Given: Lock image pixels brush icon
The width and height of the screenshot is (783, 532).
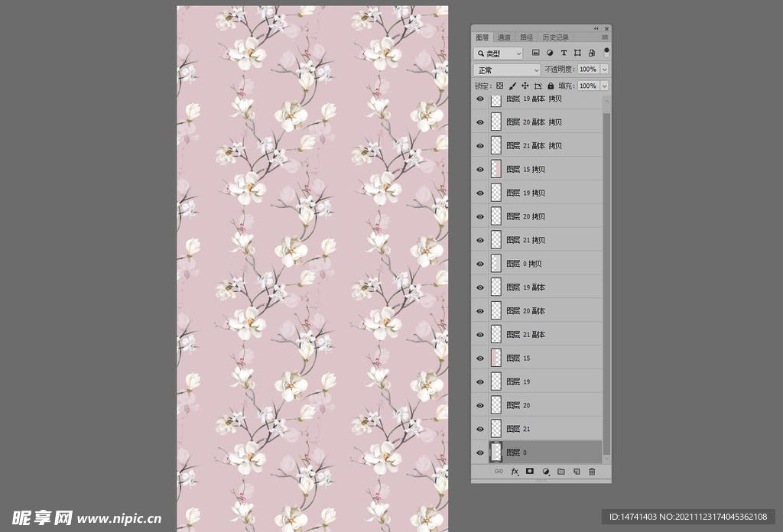Looking at the screenshot, I should point(512,86).
